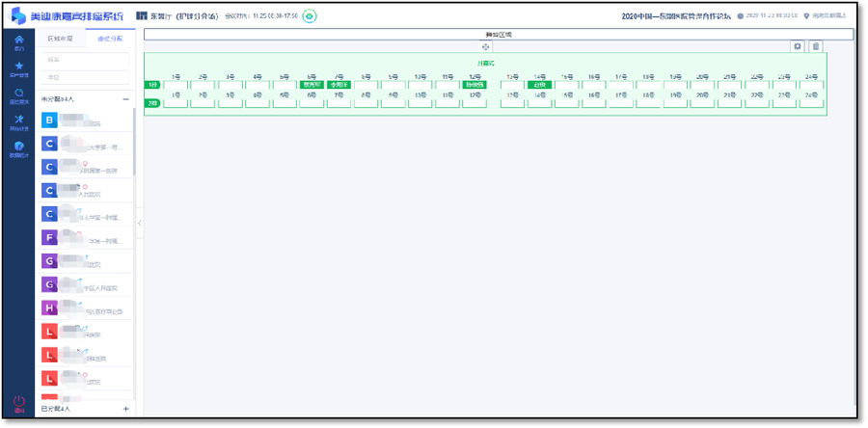868x428 pixels.
Task: Open the home page in sidebar
Action: (x=18, y=42)
